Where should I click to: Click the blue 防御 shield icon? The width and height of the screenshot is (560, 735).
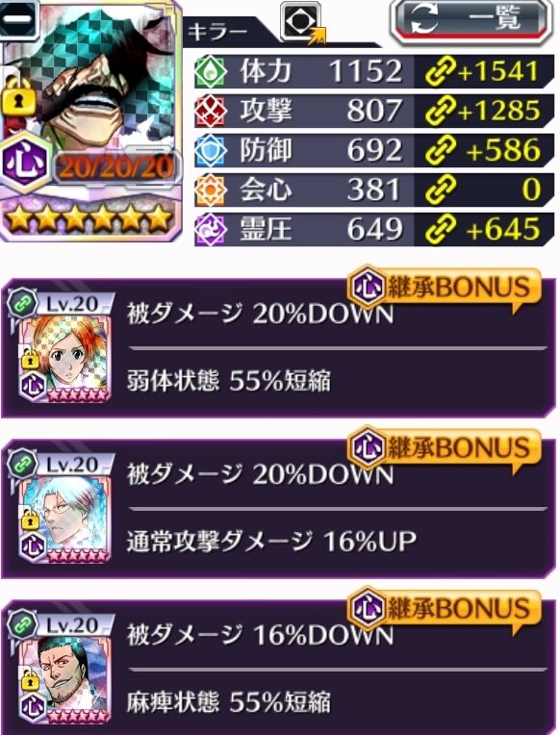tap(211, 150)
